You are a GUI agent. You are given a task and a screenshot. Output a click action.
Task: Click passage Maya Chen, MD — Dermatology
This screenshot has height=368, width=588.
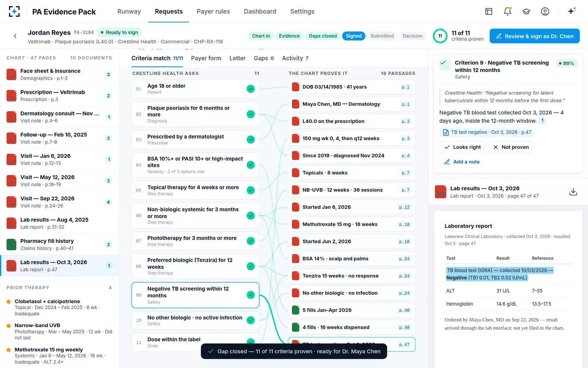point(352,104)
